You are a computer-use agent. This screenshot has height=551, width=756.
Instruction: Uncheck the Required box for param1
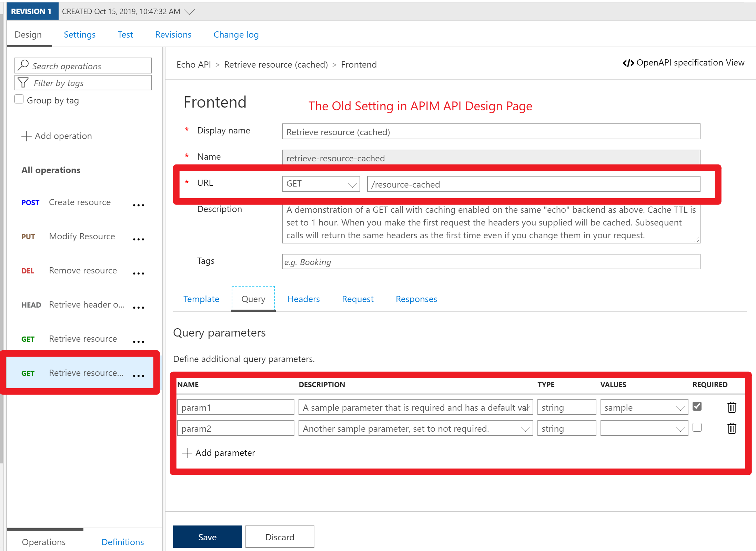tap(697, 406)
